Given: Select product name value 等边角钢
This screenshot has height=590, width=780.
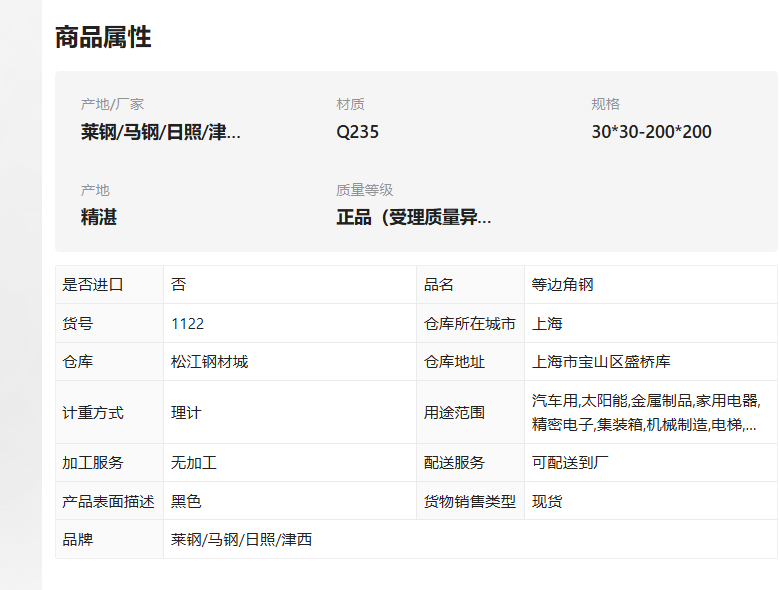Looking at the screenshot, I should pos(562,285).
